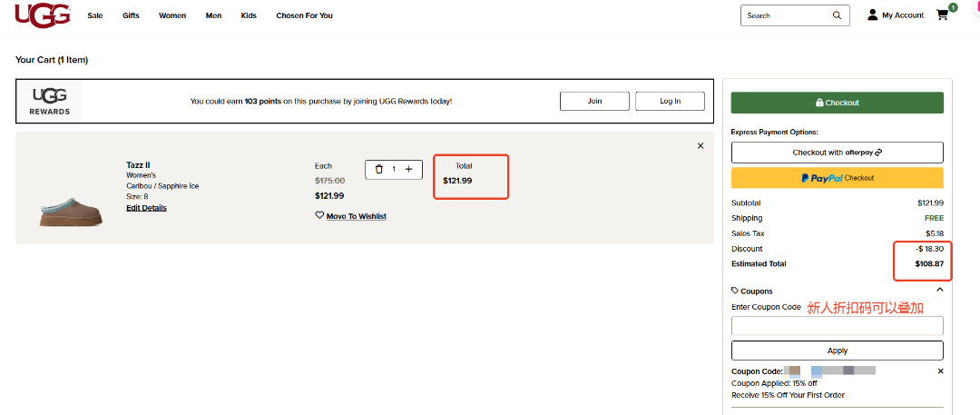Screen dimensions: 980x415
Task: Open the Sale menu
Action: coord(94,15)
